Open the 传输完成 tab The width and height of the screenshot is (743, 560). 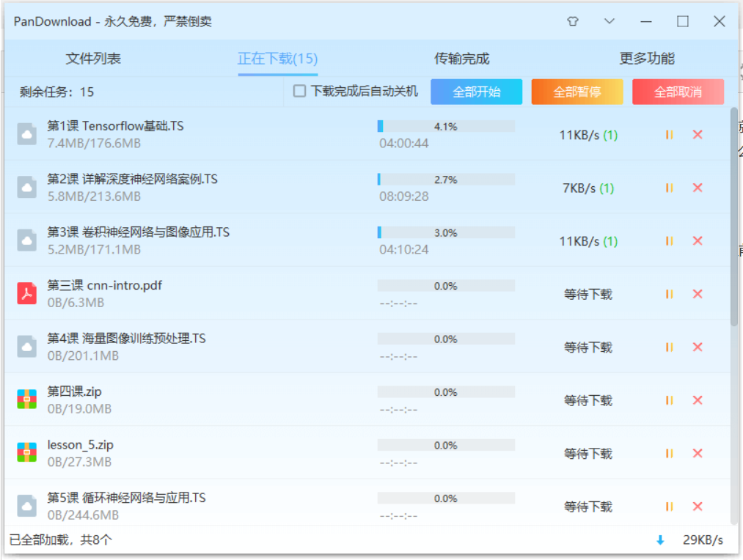(462, 59)
